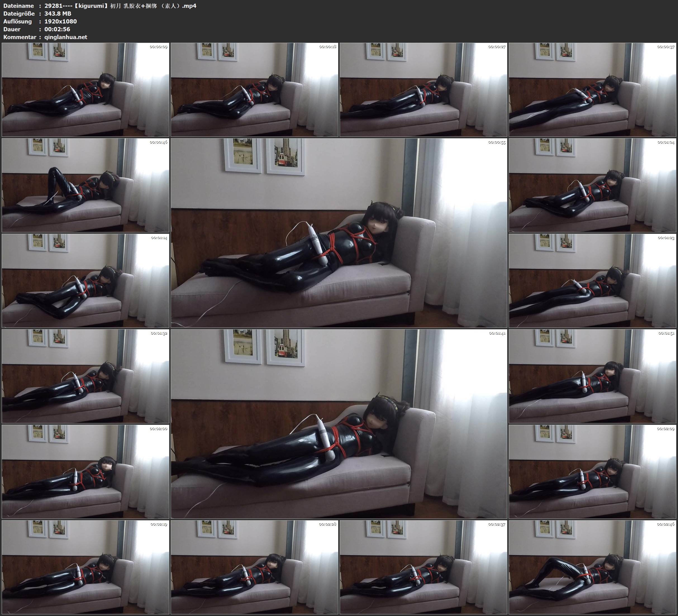Click the frame labeled 00:00:37
This screenshot has width=678, height=616.
pyautogui.click(x=593, y=89)
